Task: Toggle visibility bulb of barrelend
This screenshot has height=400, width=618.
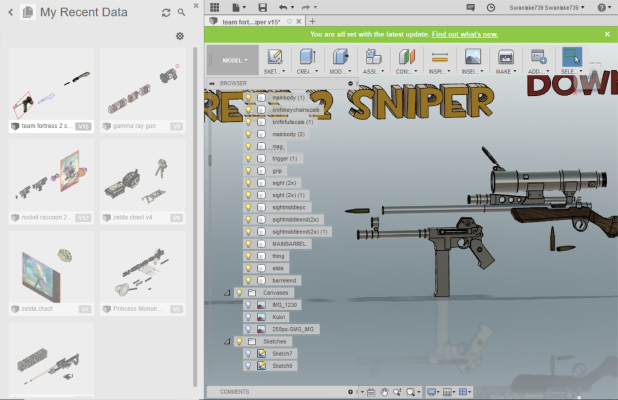Action: click(x=248, y=280)
